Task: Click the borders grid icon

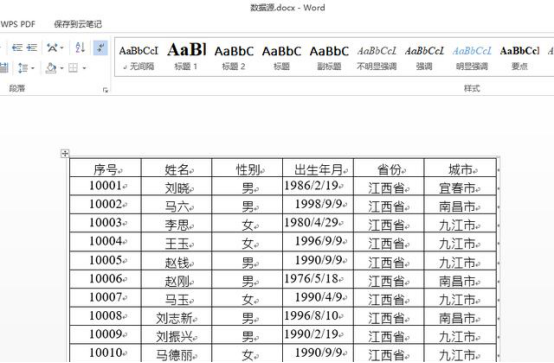Action: (73, 68)
